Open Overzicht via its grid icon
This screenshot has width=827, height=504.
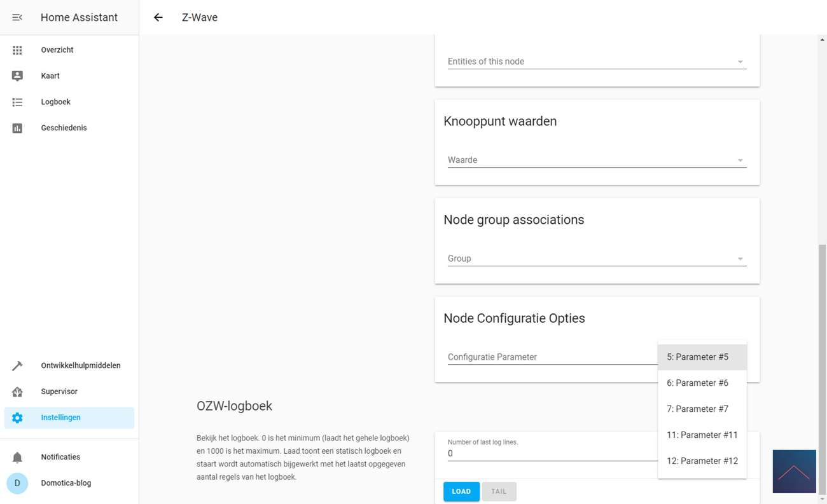coord(17,50)
